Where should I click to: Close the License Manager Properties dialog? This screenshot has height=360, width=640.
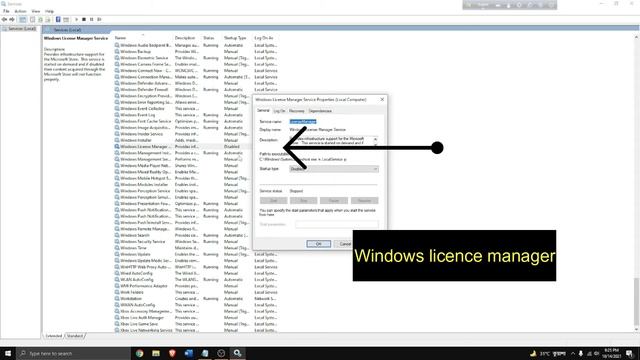(x=382, y=100)
